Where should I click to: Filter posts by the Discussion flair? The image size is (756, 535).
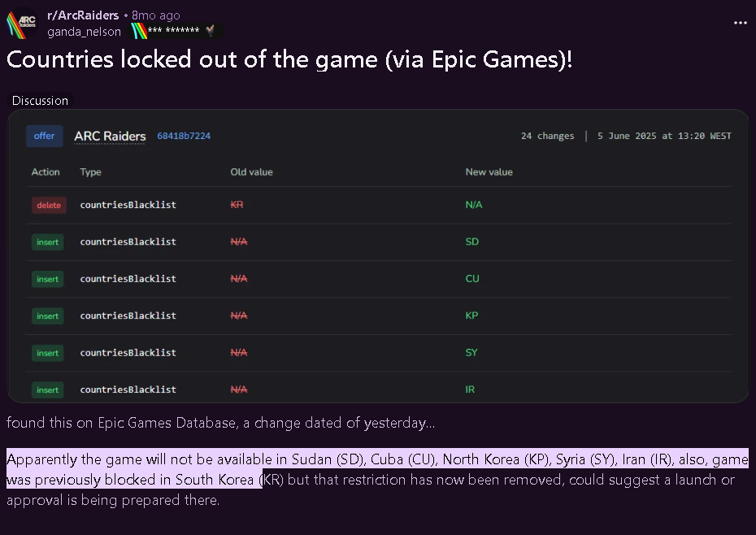click(x=40, y=101)
